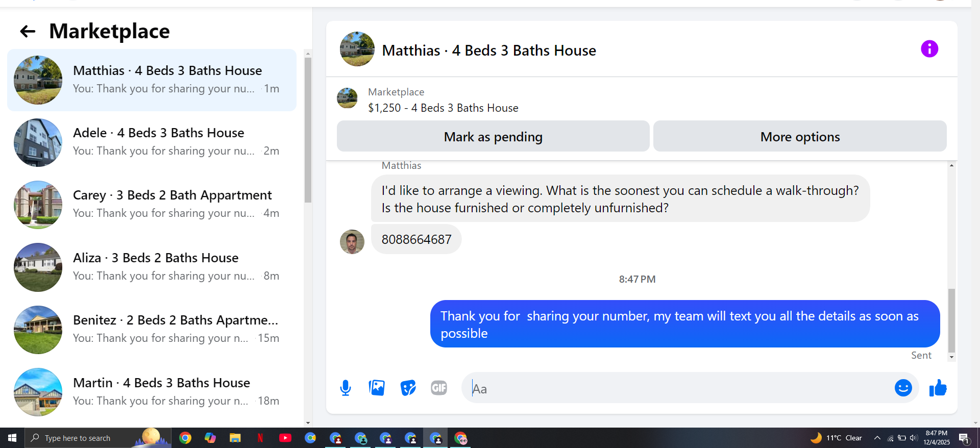
Task: Send a voice clip with the microphone icon
Action: tap(346, 388)
